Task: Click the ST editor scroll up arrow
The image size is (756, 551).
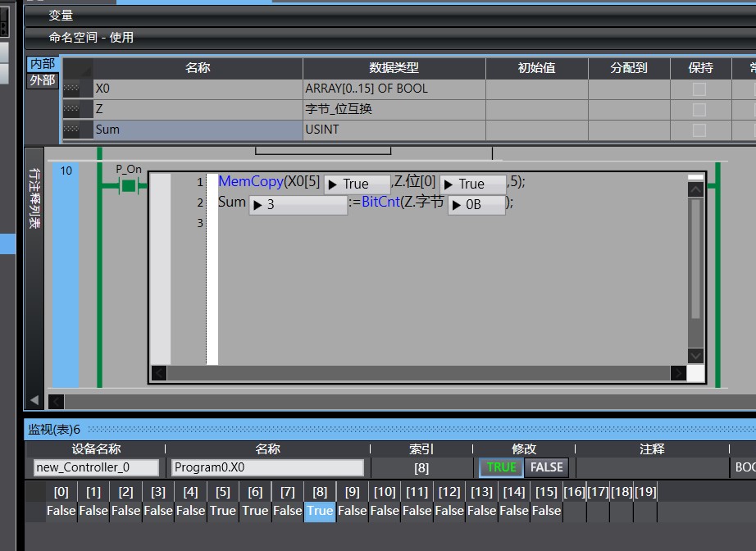Action: click(x=695, y=189)
